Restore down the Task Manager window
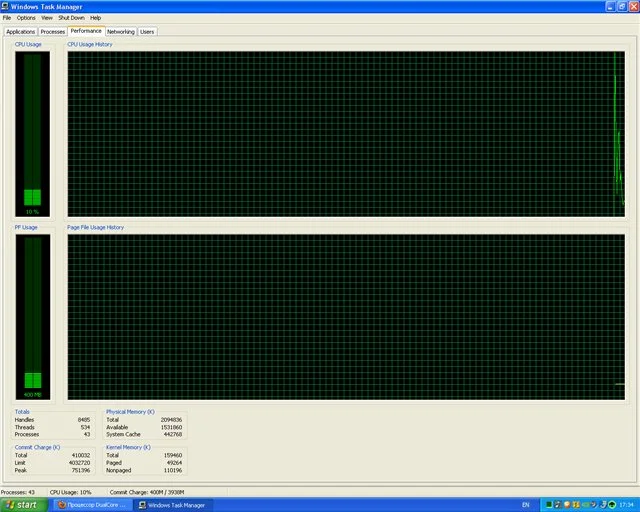 (x=622, y=7)
